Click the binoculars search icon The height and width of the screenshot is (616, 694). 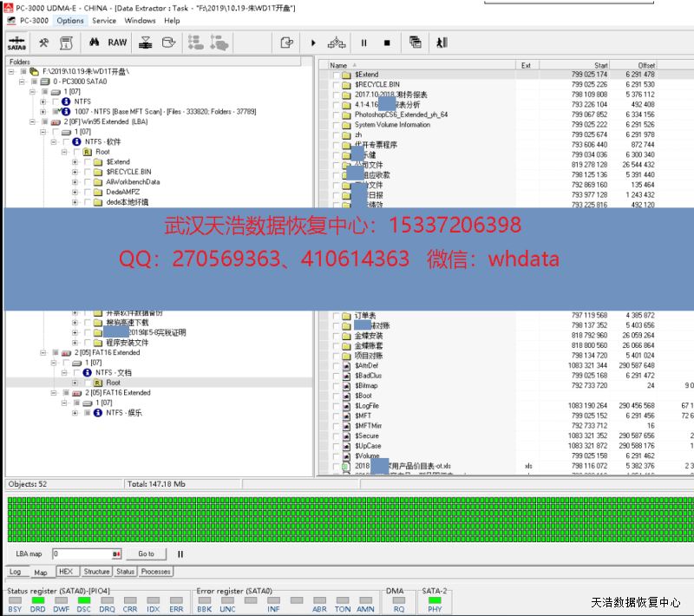(93, 43)
